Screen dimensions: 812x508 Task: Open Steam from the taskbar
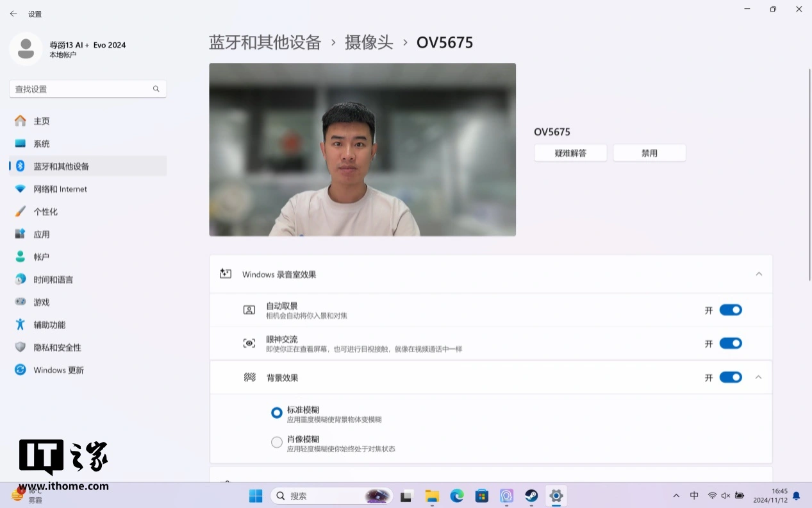[x=531, y=496]
